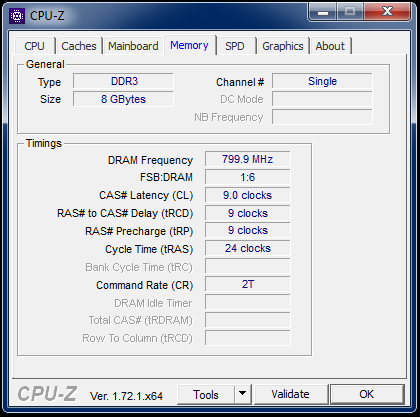Viewport: 420px width, 417px height.
Task: Switch to the CPU tab
Action: [x=35, y=46]
